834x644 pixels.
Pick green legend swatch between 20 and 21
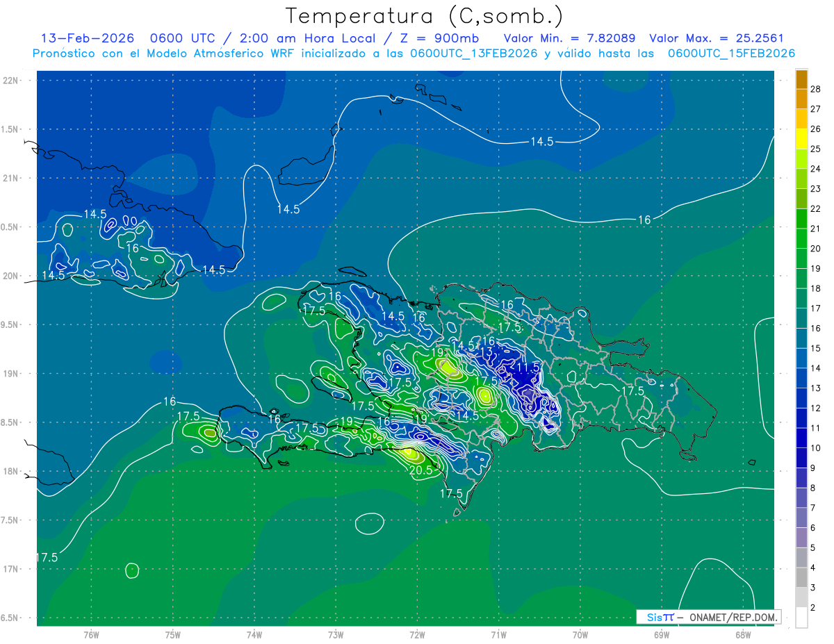click(801, 238)
